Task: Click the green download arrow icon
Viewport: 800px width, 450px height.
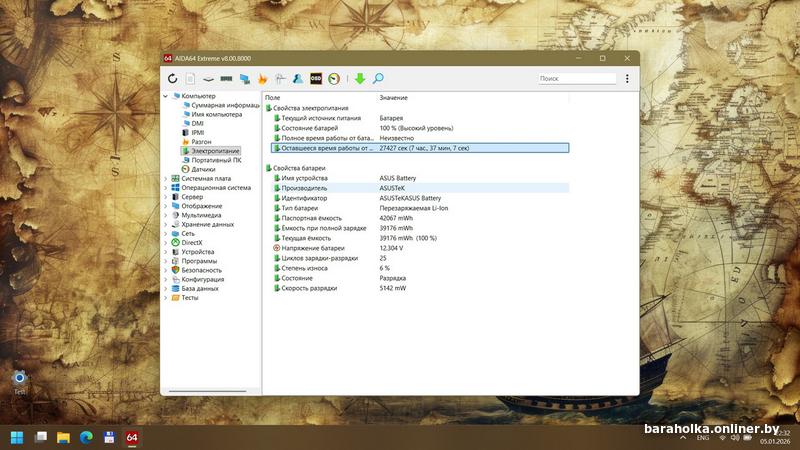Action: 360,78
